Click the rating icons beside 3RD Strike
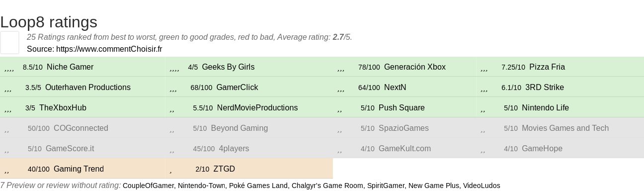644x191 pixels. click(484, 89)
